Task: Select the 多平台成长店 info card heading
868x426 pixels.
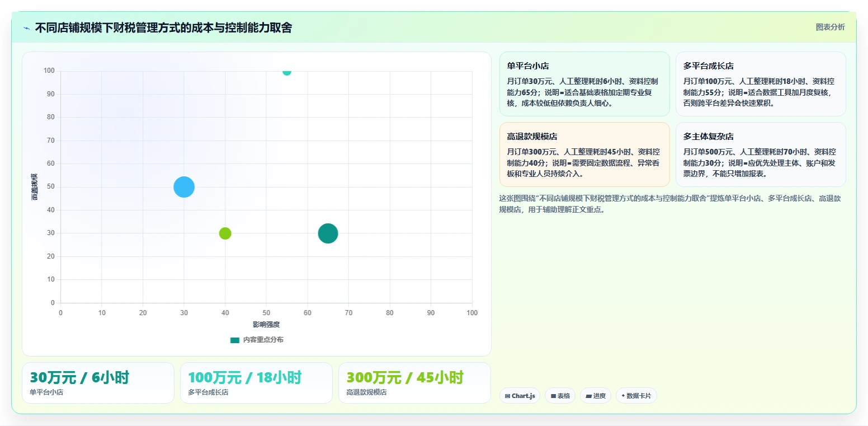Action: point(709,66)
